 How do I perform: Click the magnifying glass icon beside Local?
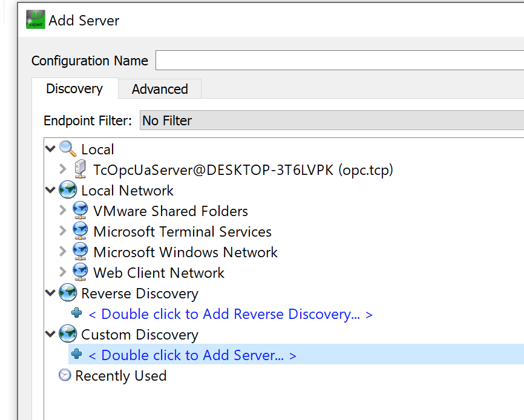[68, 149]
